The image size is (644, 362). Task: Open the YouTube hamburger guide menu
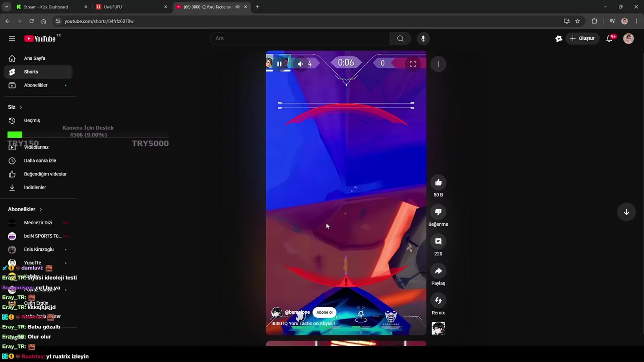coord(12,38)
